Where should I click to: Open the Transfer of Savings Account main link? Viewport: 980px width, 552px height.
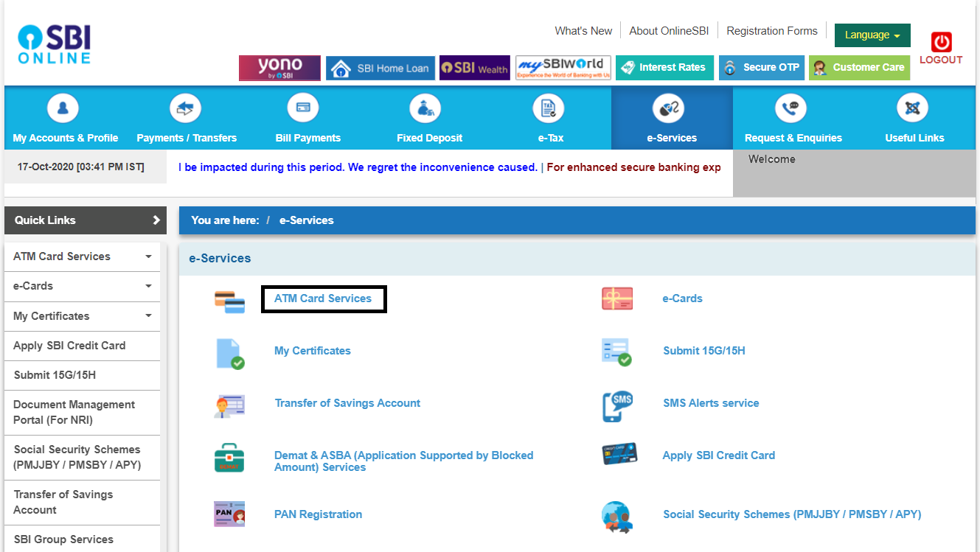tap(347, 403)
